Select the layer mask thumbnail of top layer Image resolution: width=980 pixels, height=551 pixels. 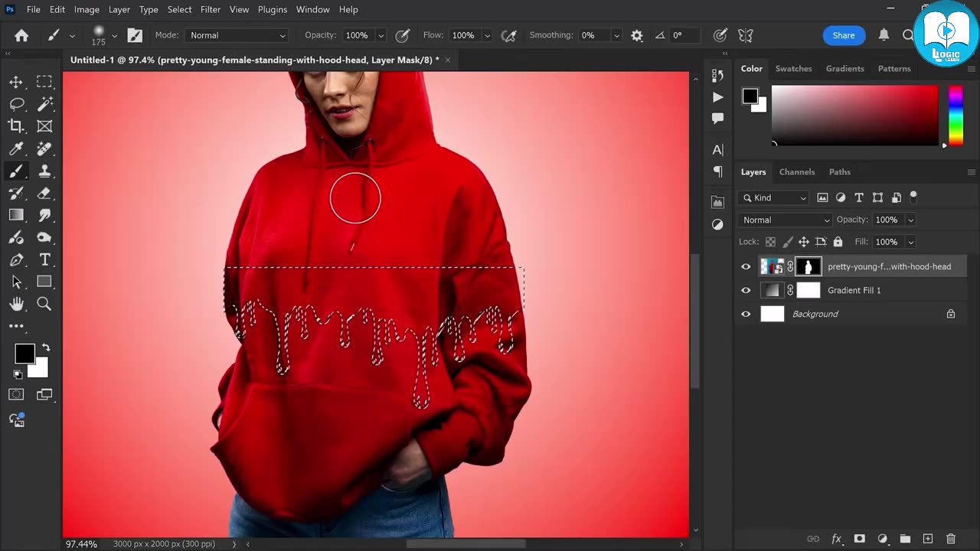808,266
